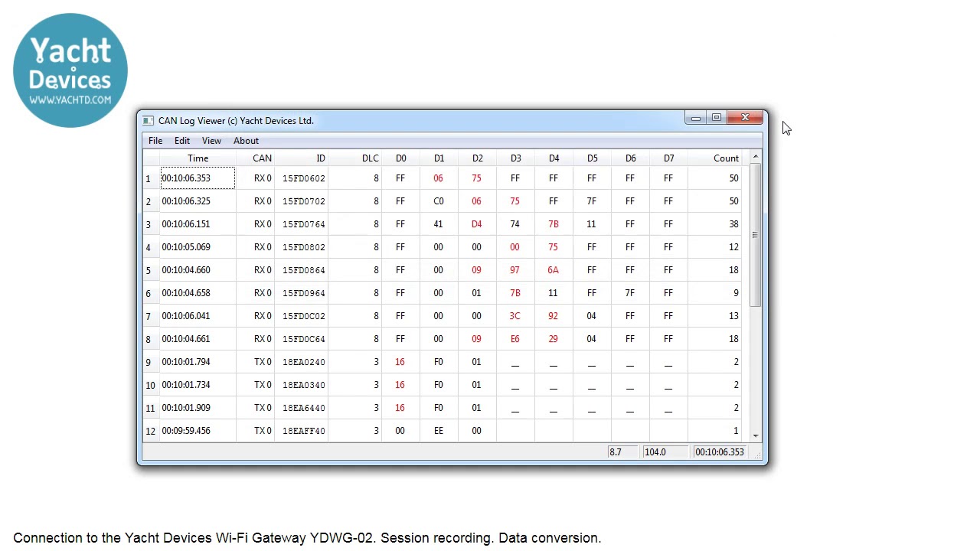
Task: Open the View menu
Action: click(211, 141)
